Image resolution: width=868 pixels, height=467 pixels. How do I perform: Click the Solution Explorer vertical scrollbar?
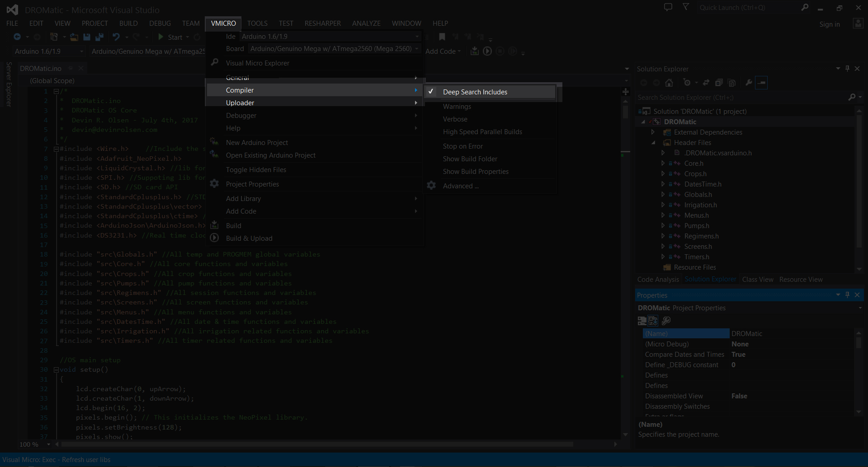coord(859,190)
